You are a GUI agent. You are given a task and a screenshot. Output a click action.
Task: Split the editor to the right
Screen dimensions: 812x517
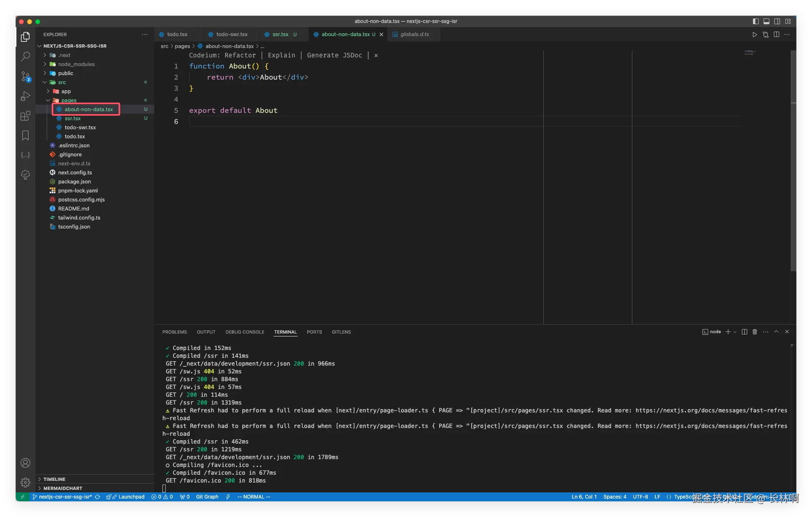tap(776, 34)
